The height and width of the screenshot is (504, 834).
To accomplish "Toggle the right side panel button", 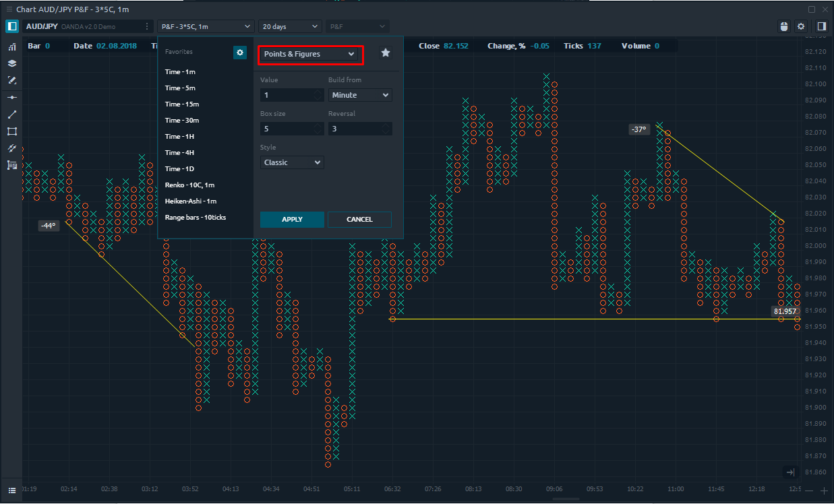I will (x=821, y=26).
